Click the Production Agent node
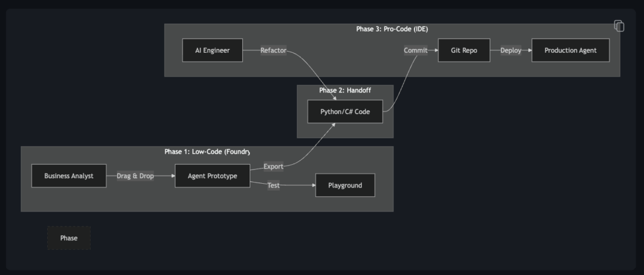The height and width of the screenshot is (275, 644). 570,50
